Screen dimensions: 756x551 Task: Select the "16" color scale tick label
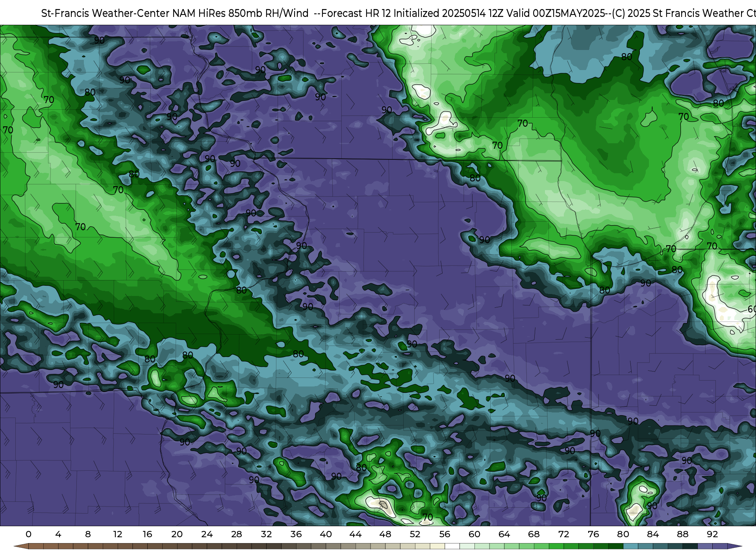pos(147,534)
